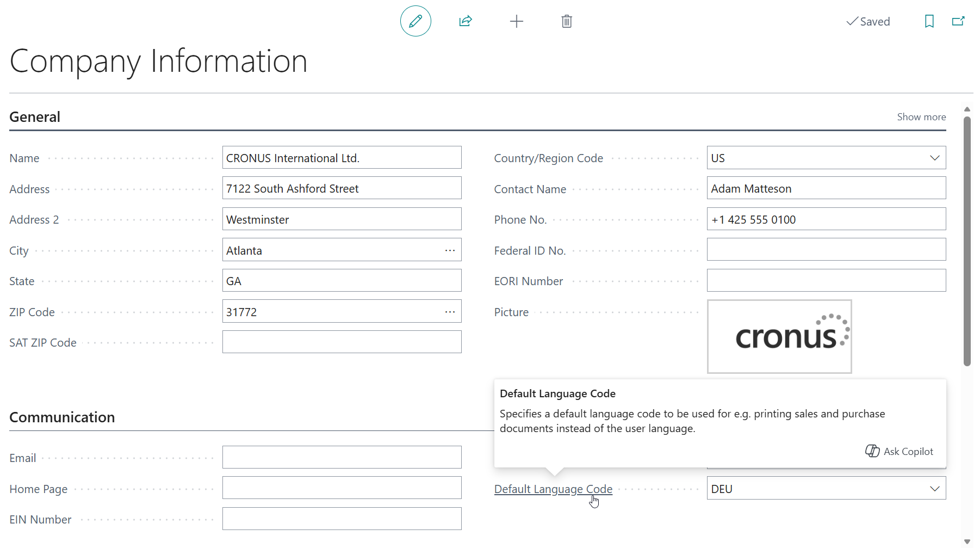Expand the Country/Region Code dropdown
980x548 pixels.
pyautogui.click(x=934, y=158)
